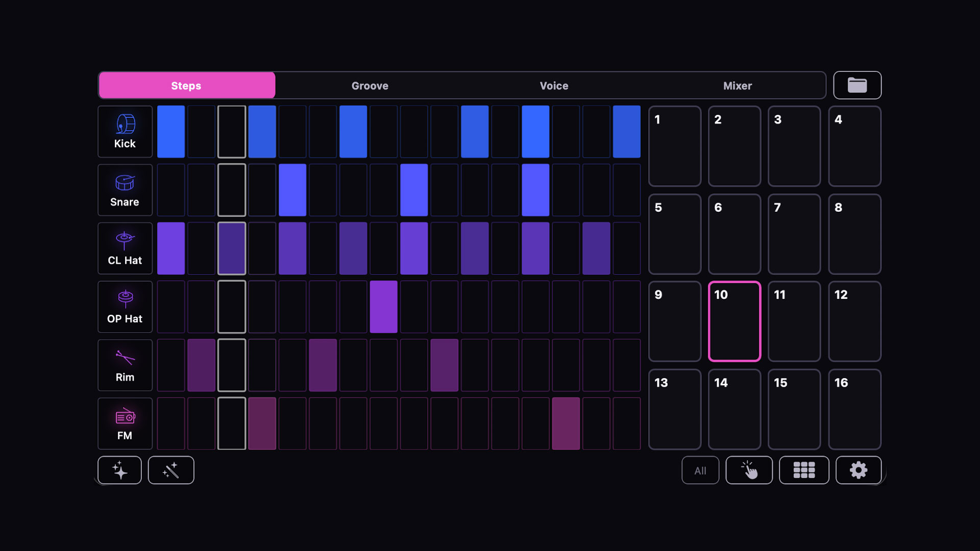This screenshot has width=980, height=551.
Task: Select pattern pad 13
Action: (x=675, y=409)
